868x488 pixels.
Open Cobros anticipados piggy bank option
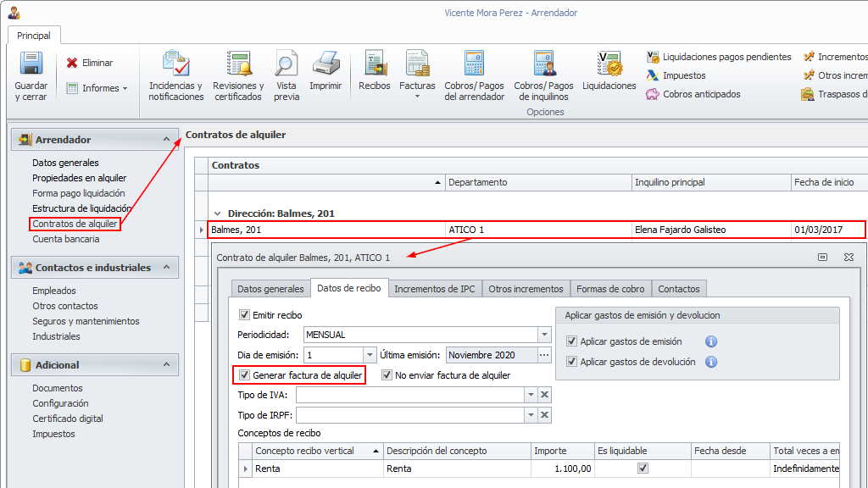[693, 94]
